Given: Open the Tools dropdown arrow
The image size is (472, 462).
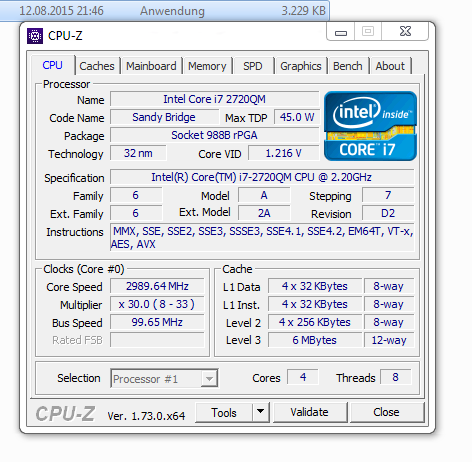Looking at the screenshot, I should (261, 412).
